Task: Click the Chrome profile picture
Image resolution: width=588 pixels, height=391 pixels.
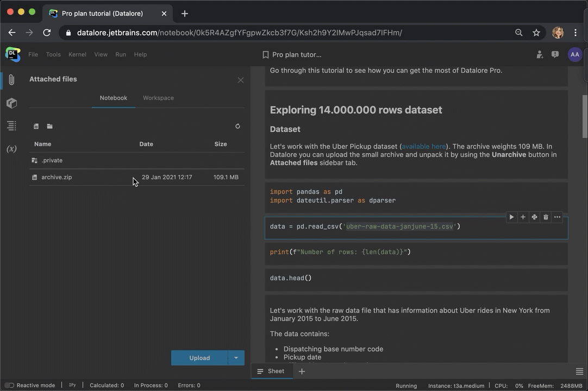Action: 558,33
